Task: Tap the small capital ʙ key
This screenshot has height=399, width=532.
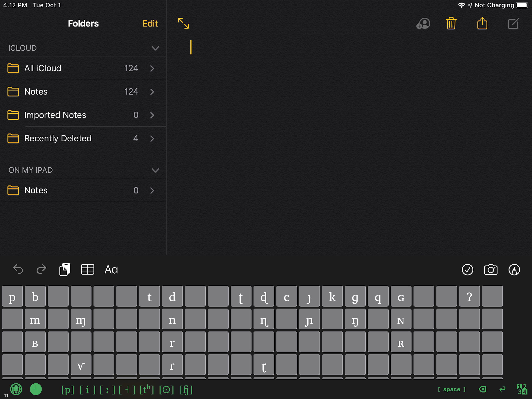Action: [35, 342]
